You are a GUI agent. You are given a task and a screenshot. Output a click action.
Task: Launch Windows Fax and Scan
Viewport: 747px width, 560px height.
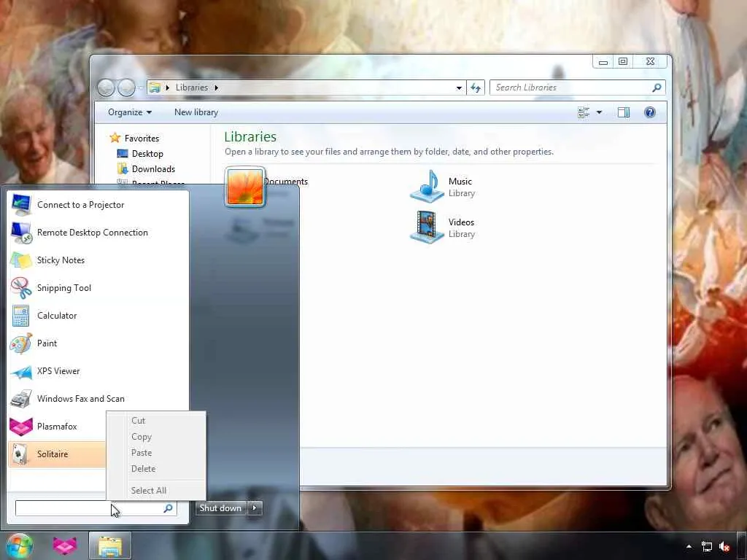coord(98,399)
